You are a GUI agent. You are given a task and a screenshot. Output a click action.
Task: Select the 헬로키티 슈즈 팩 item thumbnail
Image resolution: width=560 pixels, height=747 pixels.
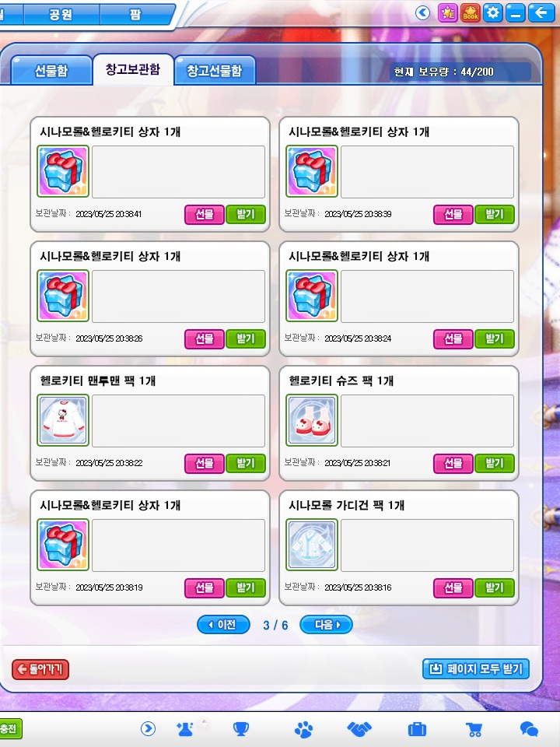pyautogui.click(x=312, y=420)
